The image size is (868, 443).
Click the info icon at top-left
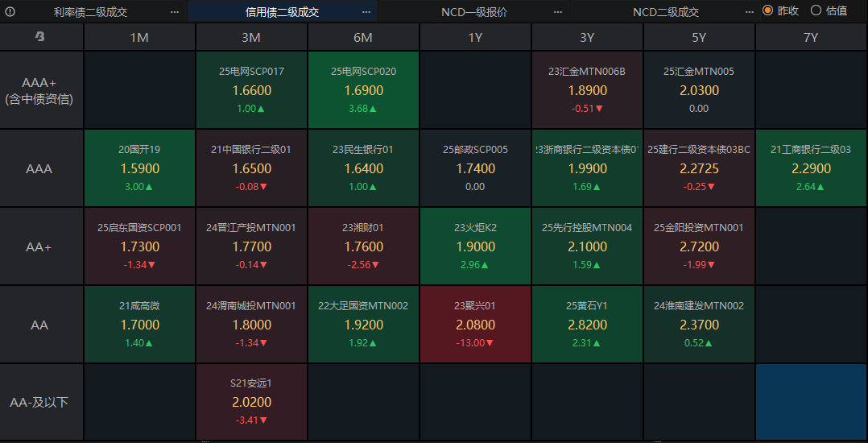point(10,12)
